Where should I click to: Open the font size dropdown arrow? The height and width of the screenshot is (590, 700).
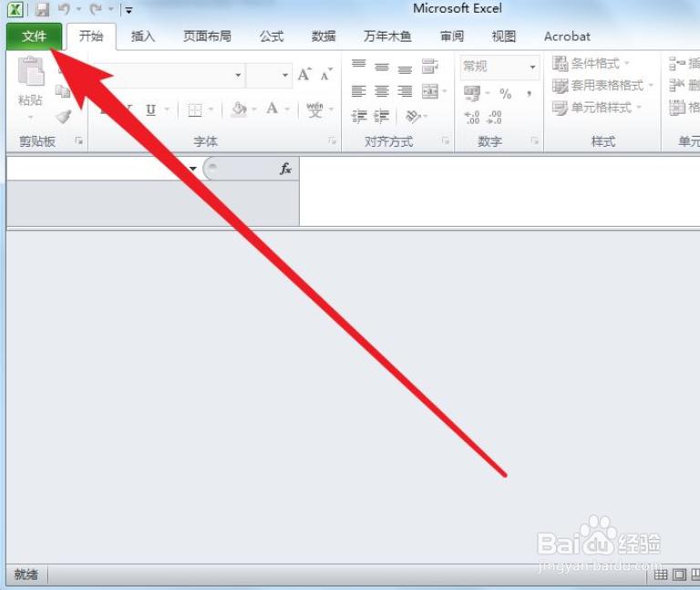pyautogui.click(x=285, y=75)
